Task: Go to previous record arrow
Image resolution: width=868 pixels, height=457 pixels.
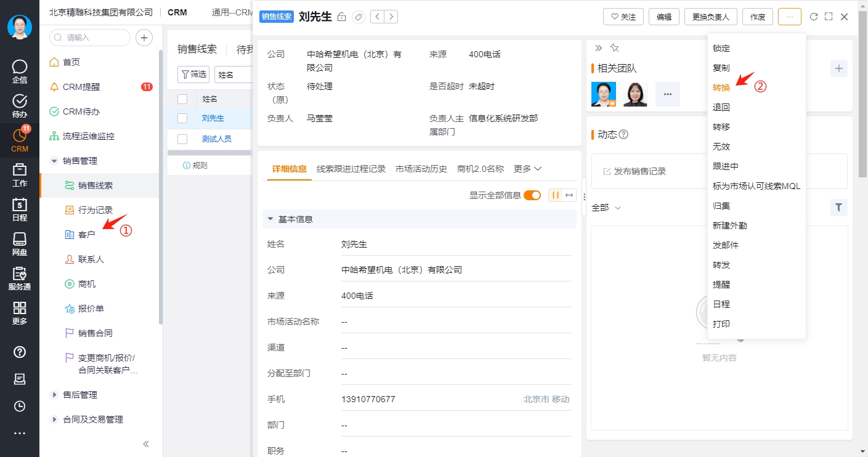Action: coord(377,17)
